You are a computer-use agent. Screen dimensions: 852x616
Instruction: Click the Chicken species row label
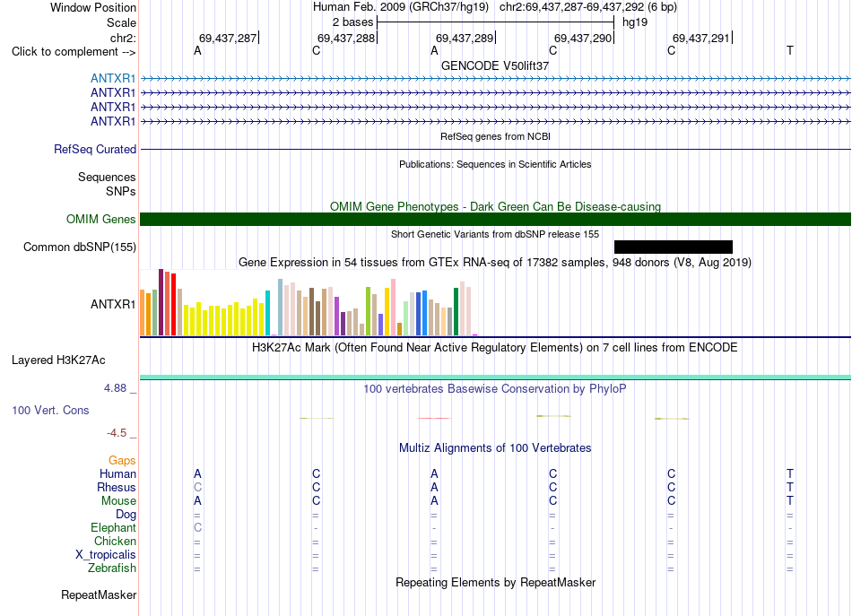tap(115, 541)
